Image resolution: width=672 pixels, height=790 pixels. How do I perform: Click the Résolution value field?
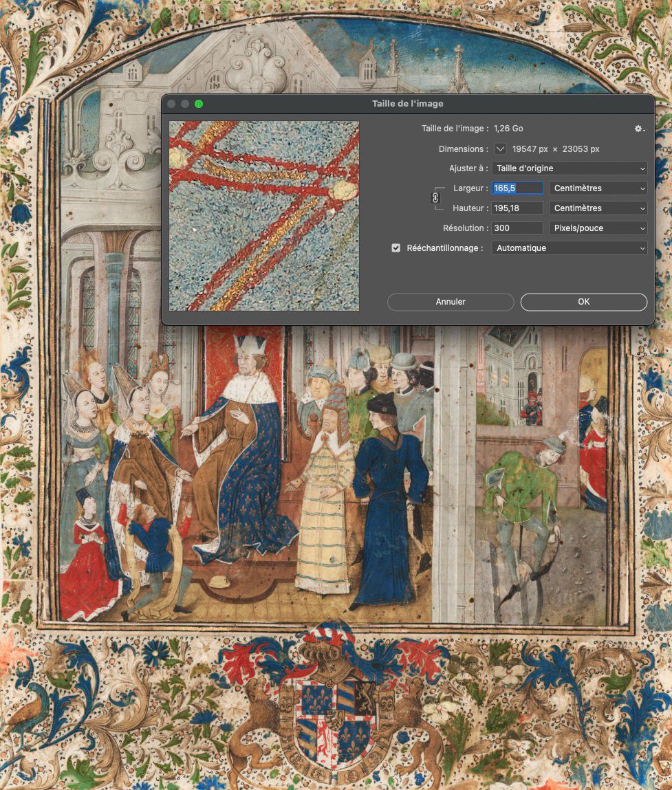[517, 228]
